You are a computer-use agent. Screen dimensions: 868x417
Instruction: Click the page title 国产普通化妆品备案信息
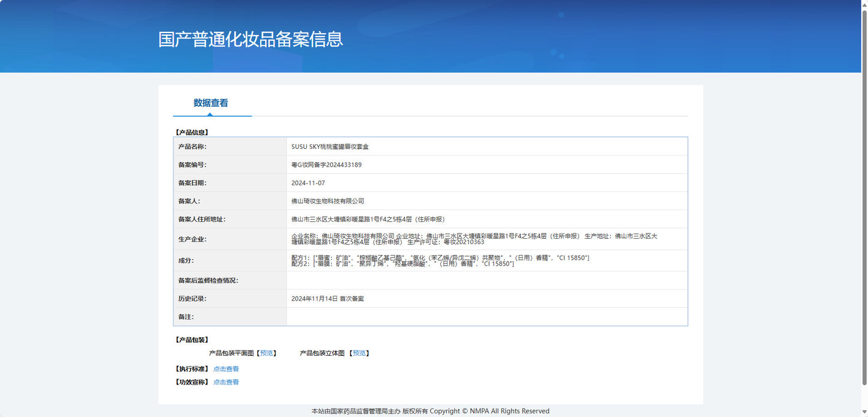250,40
